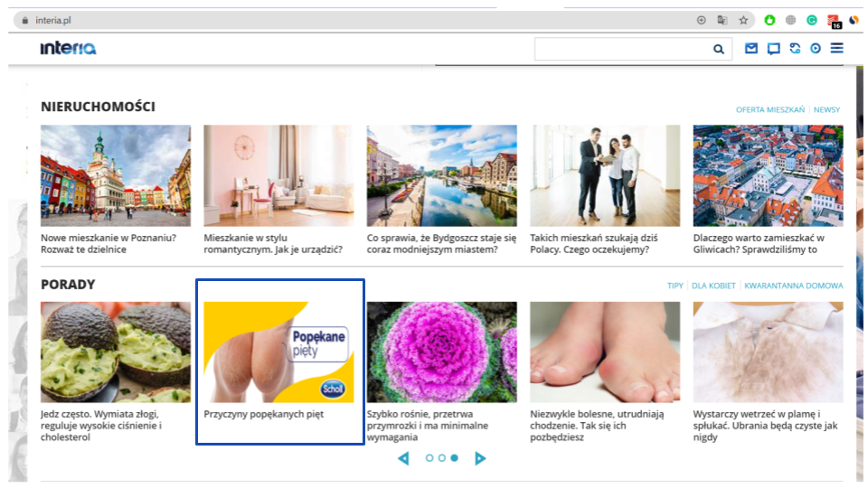Click the gray globe extension icon

click(790, 21)
